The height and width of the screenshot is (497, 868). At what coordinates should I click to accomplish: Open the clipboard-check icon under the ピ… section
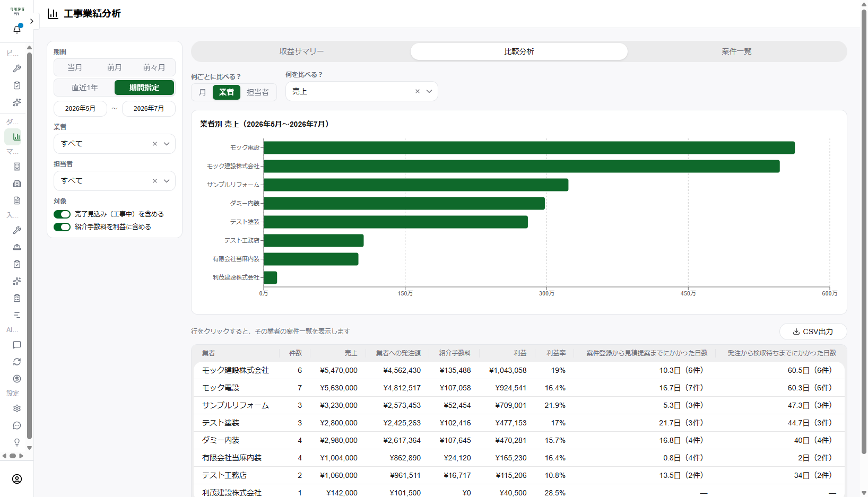[x=17, y=85]
